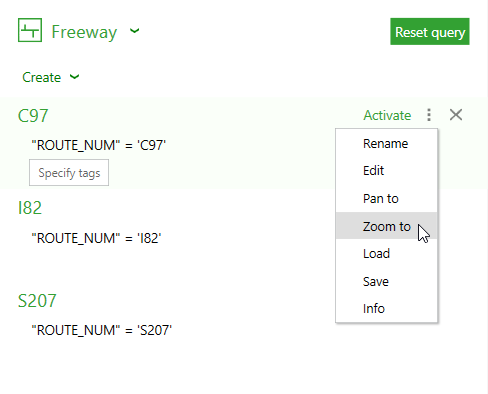Image resolution: width=488 pixels, height=394 pixels.
Task: Click the Reset query button
Action: click(430, 32)
